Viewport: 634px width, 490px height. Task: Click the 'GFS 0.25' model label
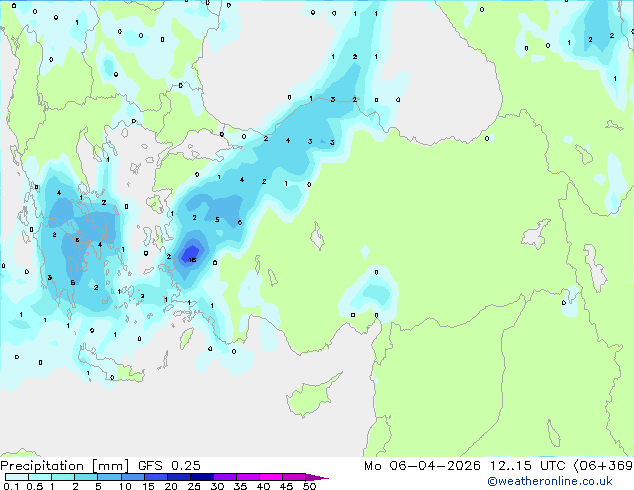[169, 466]
